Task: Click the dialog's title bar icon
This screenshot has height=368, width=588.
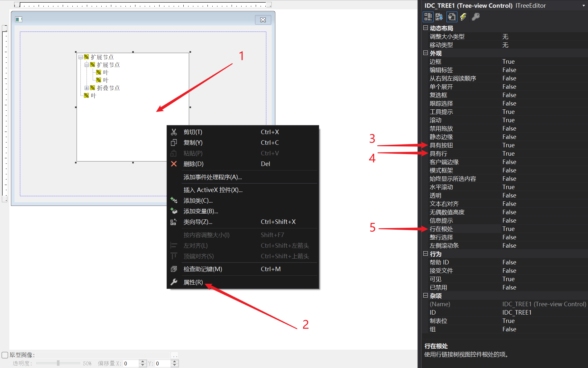Action: coord(19,20)
